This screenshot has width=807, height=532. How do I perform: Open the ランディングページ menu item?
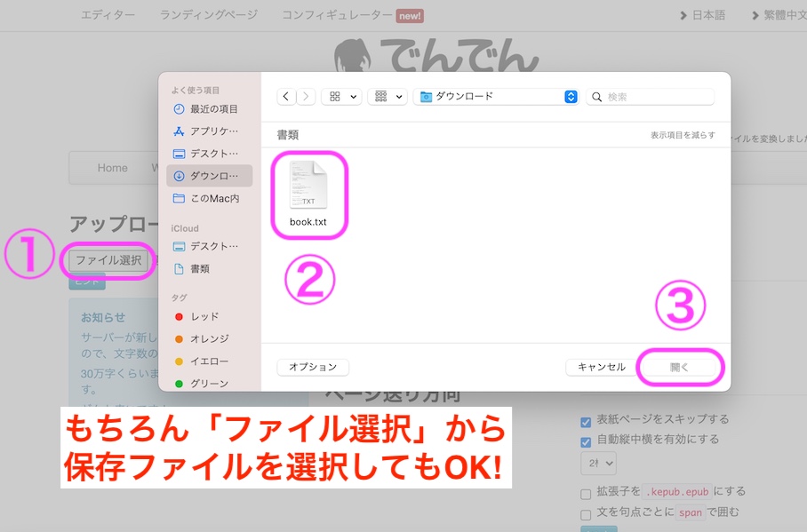tap(209, 15)
